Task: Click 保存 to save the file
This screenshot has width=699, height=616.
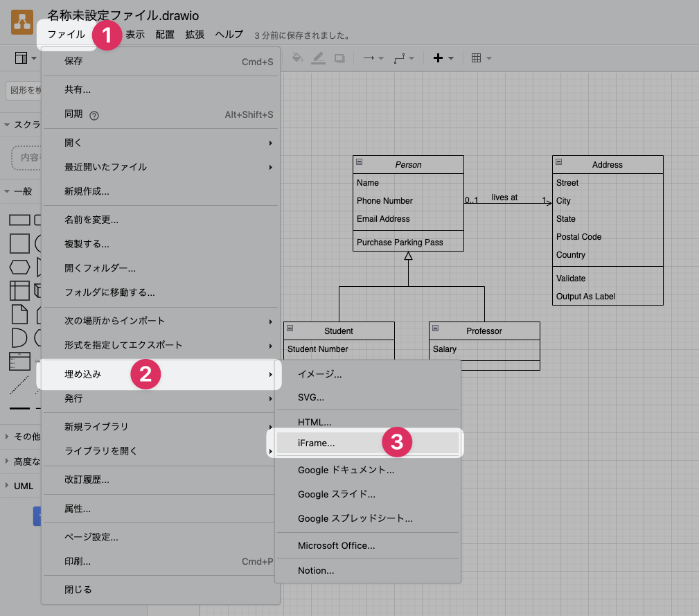Action: point(73,61)
